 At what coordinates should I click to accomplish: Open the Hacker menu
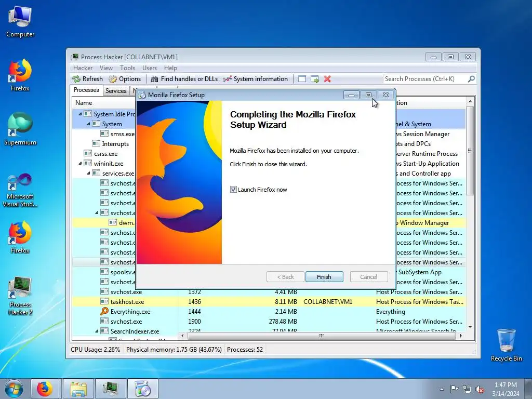83,68
